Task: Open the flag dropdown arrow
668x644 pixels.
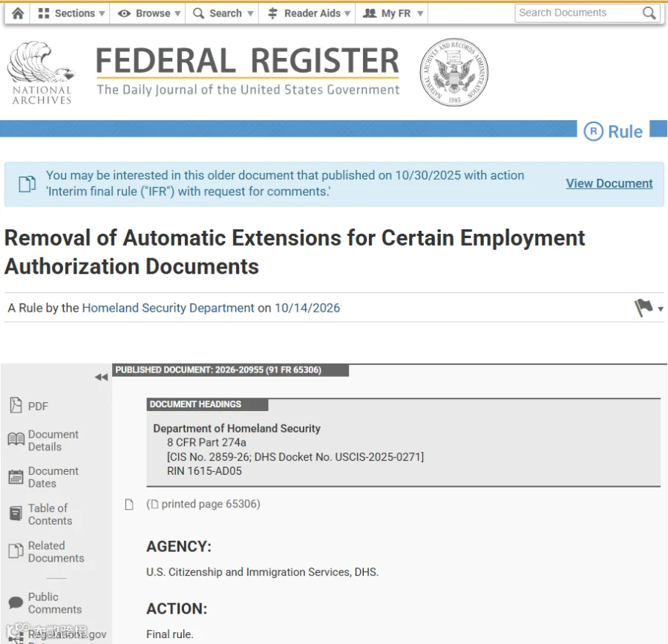Action: click(661, 309)
